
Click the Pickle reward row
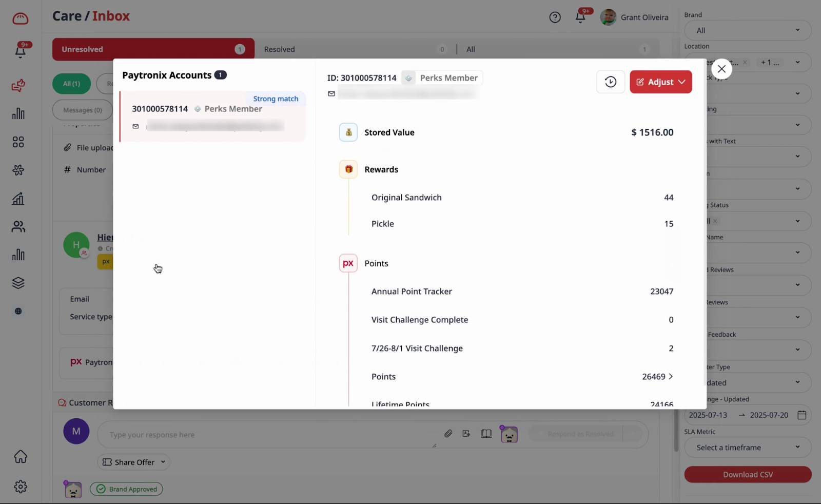522,224
